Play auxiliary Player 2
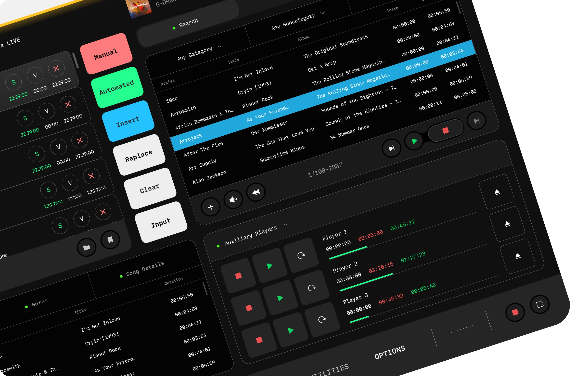 [280, 298]
